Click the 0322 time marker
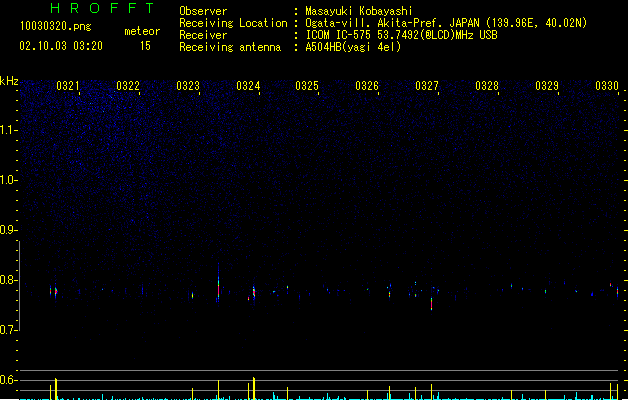Screen dimensions: 629x400 pyautogui.click(x=128, y=86)
